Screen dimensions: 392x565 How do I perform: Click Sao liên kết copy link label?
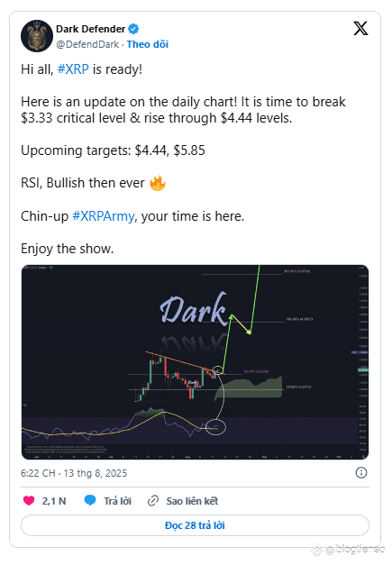pos(192,501)
